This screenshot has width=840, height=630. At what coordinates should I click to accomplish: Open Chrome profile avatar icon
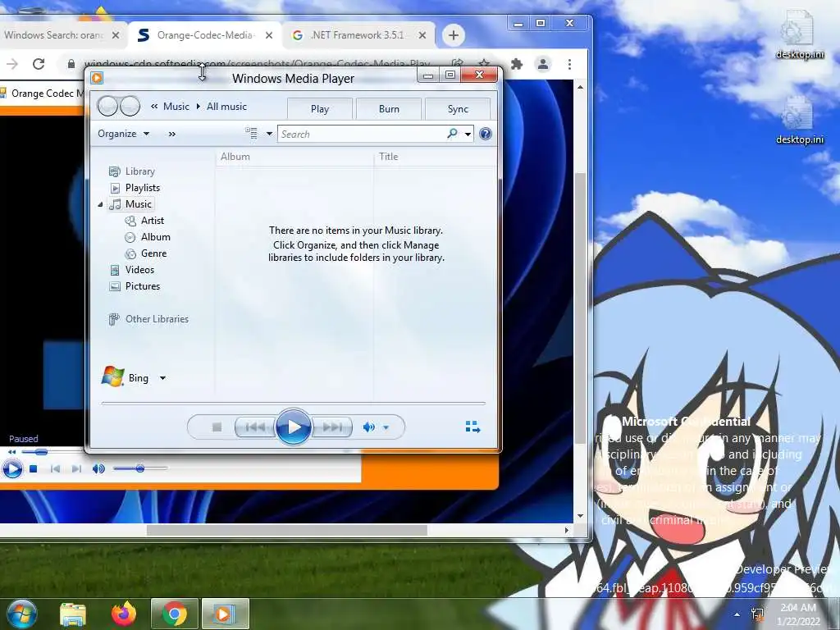point(543,64)
